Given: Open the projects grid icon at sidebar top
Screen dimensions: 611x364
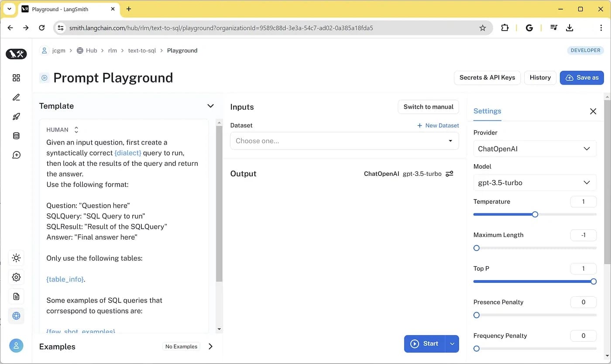Looking at the screenshot, I should point(16,77).
